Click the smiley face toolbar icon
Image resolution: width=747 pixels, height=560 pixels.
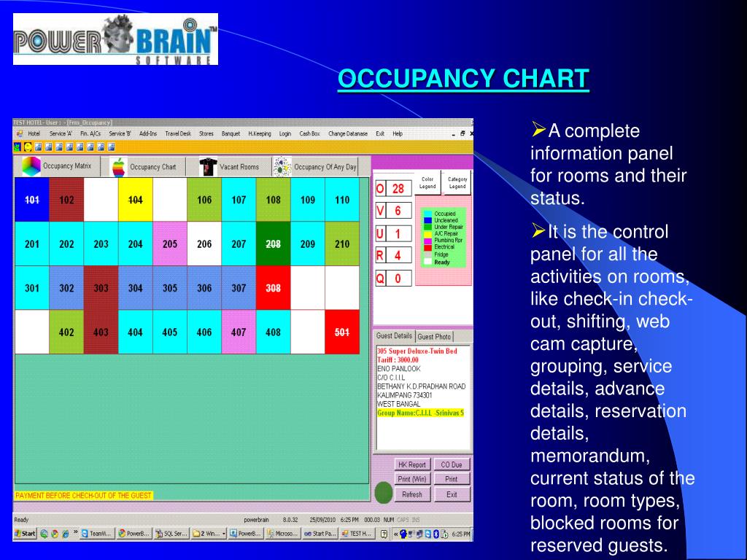click(x=28, y=147)
